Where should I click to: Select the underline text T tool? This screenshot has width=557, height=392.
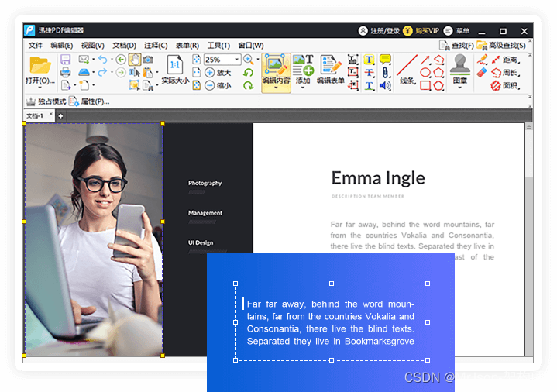click(369, 86)
